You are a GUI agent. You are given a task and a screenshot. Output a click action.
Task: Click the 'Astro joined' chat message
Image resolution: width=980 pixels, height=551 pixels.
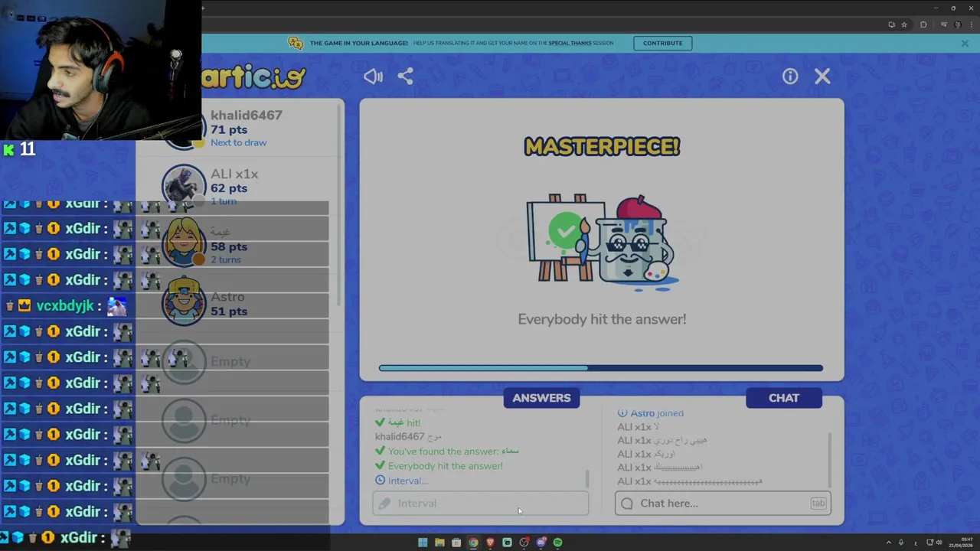pyautogui.click(x=657, y=413)
